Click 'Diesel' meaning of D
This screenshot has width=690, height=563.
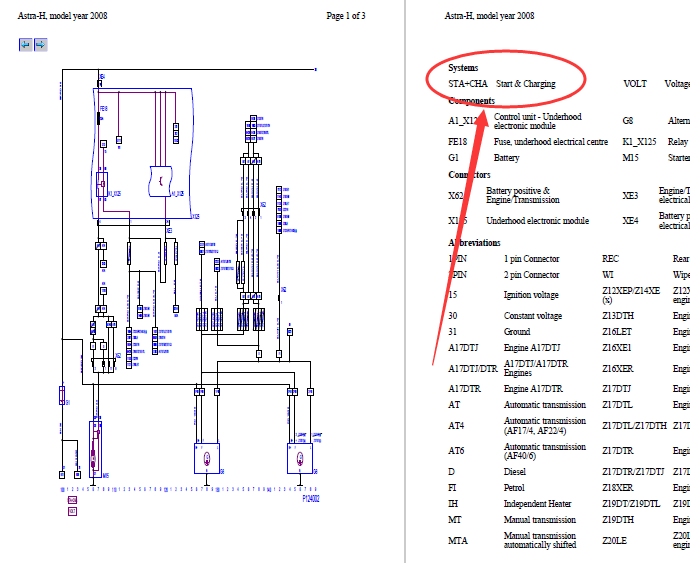515,472
